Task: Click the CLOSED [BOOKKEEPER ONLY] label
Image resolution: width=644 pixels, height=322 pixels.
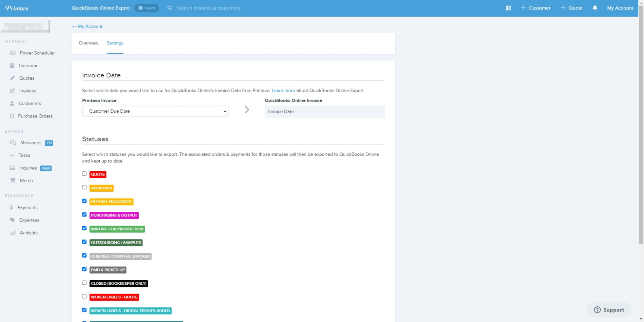Action: tap(119, 283)
